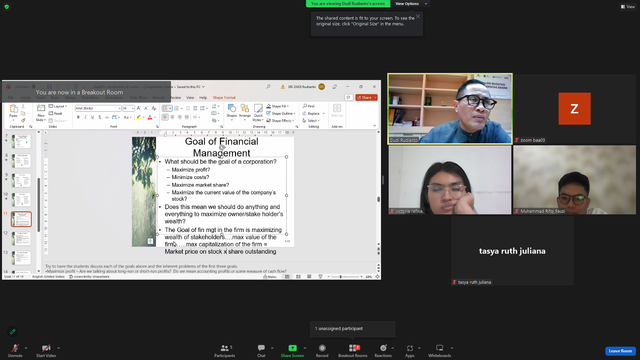Expand Share Screen options arrow
Viewport: 640px width, 360px height.
305,348
